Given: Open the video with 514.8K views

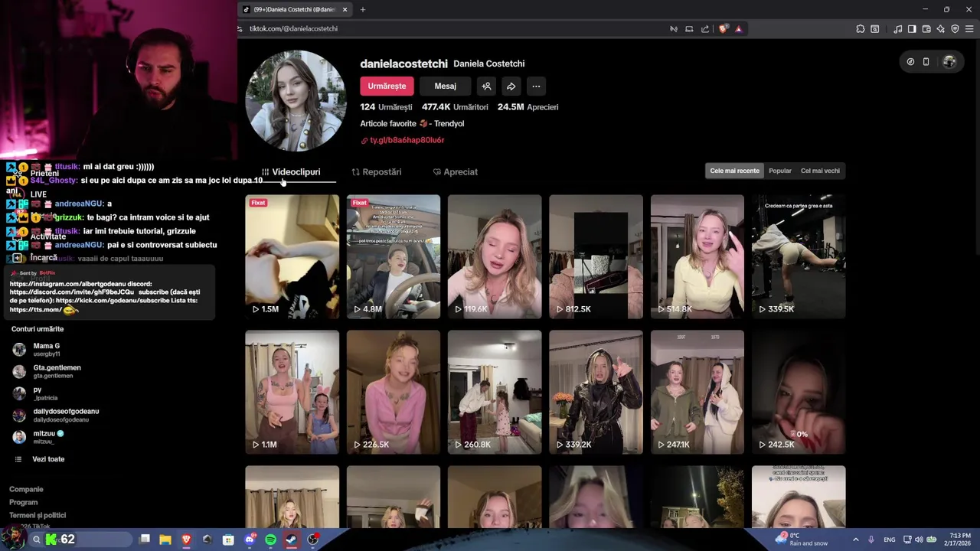Looking at the screenshot, I should (x=697, y=256).
